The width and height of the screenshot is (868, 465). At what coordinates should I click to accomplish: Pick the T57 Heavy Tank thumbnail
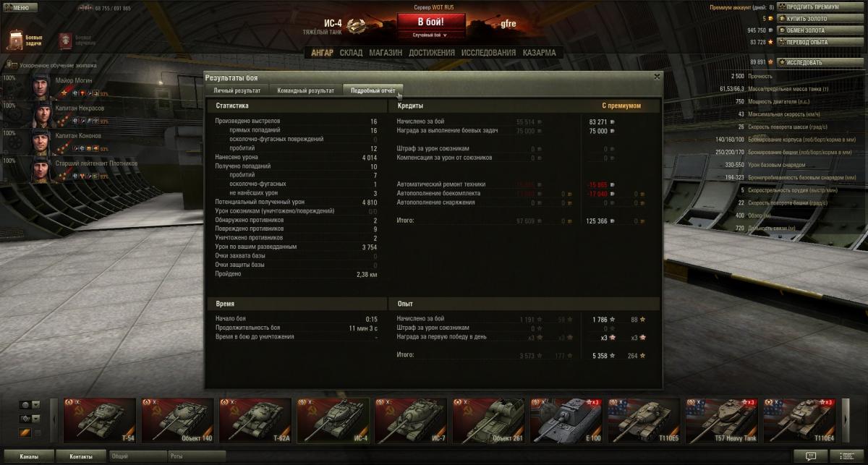tap(721, 420)
